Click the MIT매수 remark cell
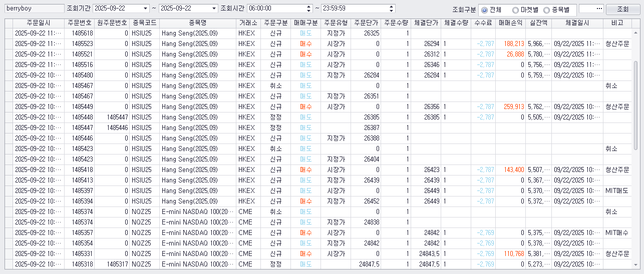 617,232
